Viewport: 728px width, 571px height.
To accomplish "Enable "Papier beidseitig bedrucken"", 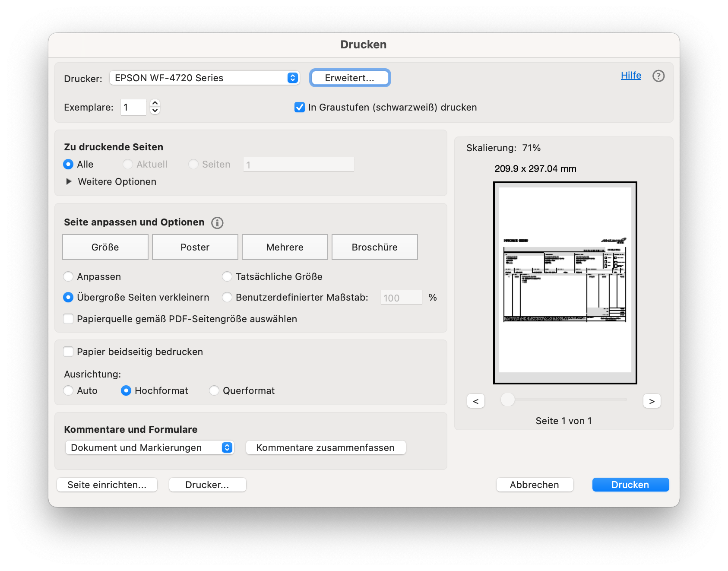I will [x=68, y=352].
